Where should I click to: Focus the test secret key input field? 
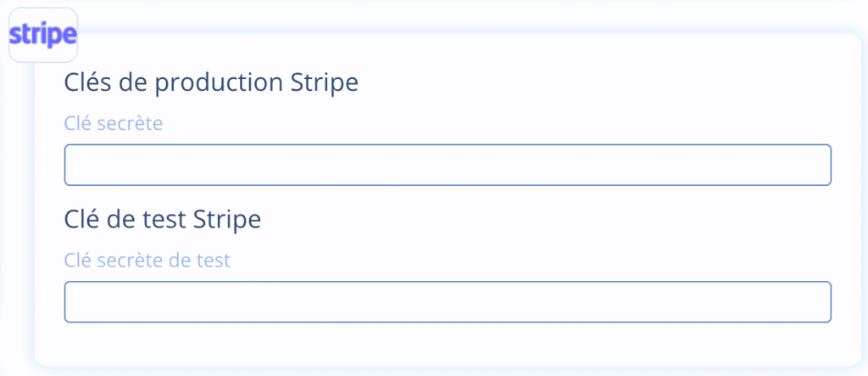[x=448, y=301]
